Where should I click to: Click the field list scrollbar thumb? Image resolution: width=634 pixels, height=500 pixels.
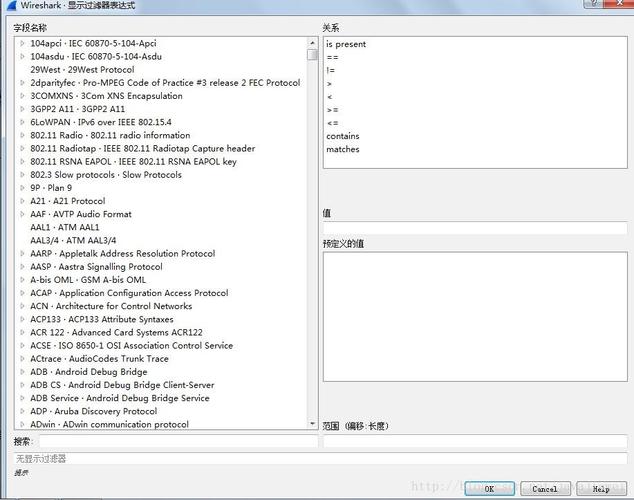pos(312,55)
